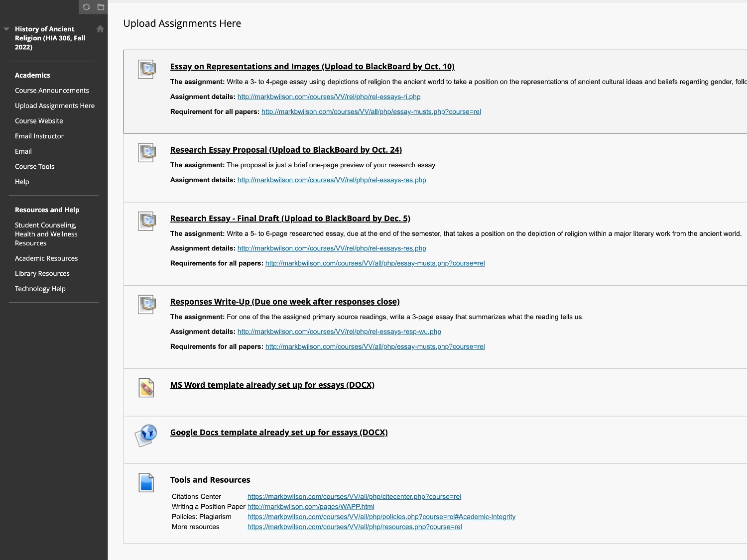Click the refresh icon above the course menu
747x560 pixels.
click(87, 7)
